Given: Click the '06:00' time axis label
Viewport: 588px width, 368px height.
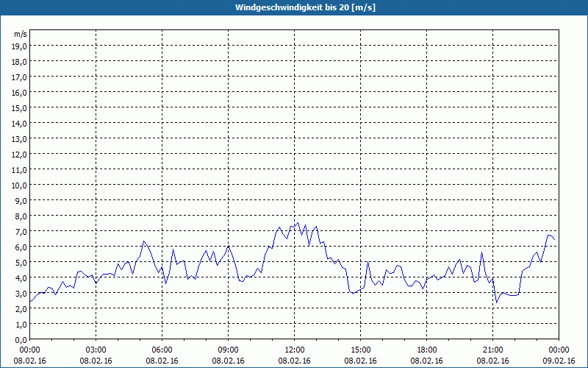Looking at the screenshot, I should pyautogui.click(x=162, y=350).
